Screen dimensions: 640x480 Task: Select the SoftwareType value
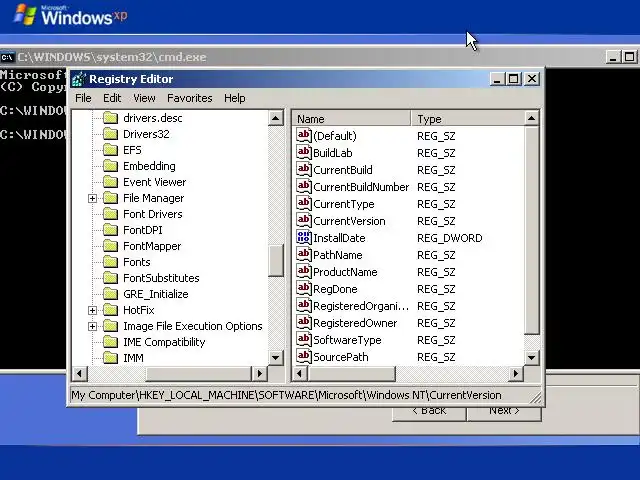[x=347, y=340]
